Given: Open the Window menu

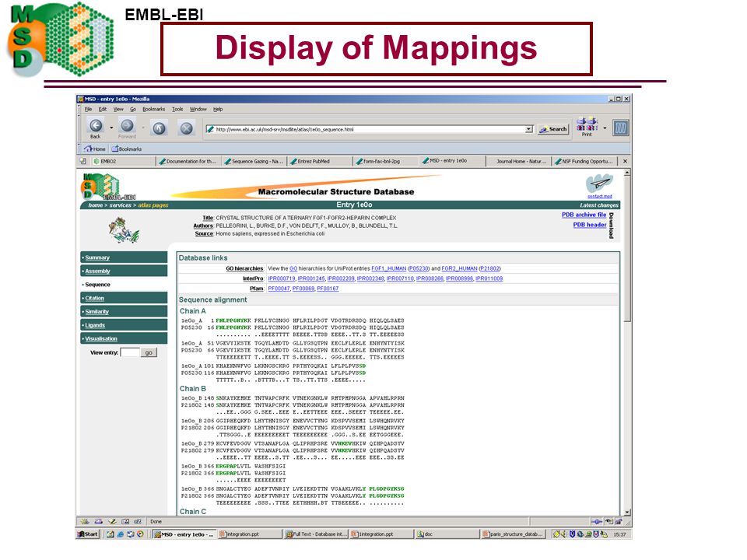Looking at the screenshot, I should [x=198, y=109].
